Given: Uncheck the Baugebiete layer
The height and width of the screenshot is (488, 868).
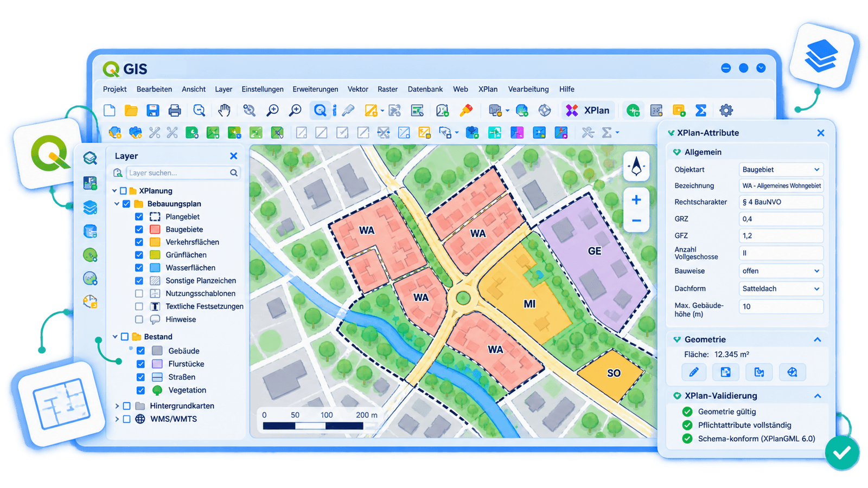Looking at the screenshot, I should (139, 229).
